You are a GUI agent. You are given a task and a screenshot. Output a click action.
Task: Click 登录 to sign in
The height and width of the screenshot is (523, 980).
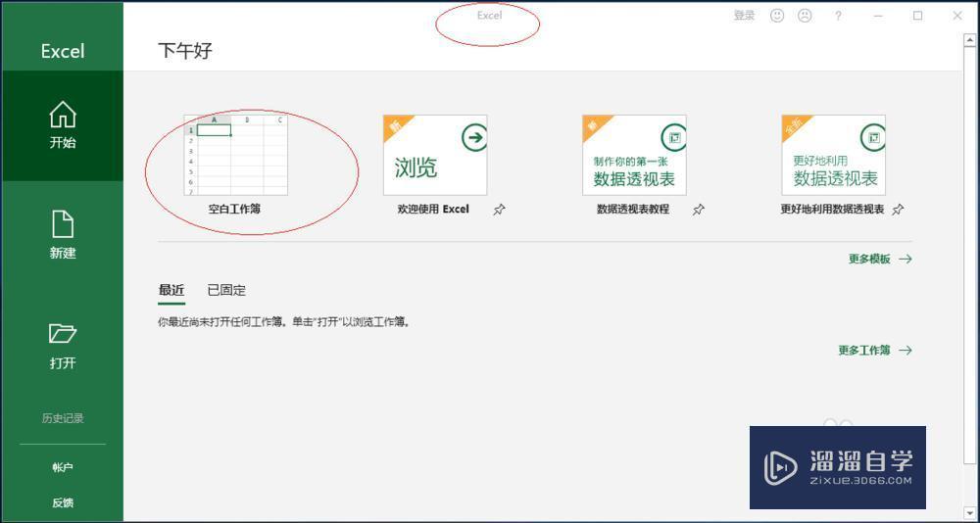[744, 16]
